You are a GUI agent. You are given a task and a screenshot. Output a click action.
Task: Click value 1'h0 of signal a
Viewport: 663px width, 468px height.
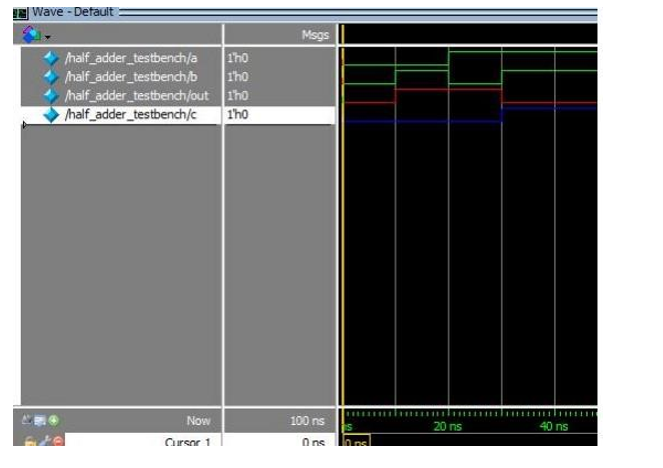click(x=238, y=58)
